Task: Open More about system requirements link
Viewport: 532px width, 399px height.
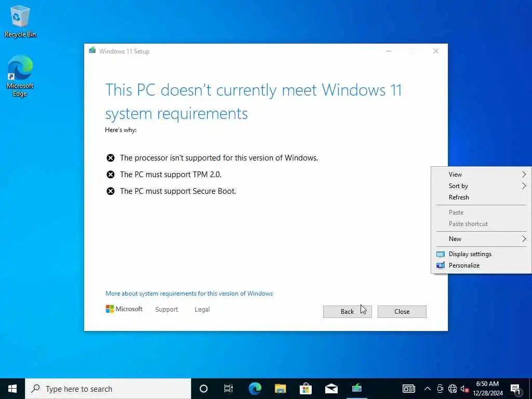Action: pos(189,294)
